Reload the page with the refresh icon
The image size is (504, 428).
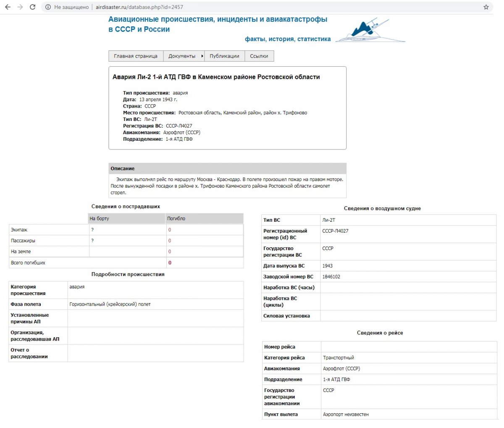(33, 7)
